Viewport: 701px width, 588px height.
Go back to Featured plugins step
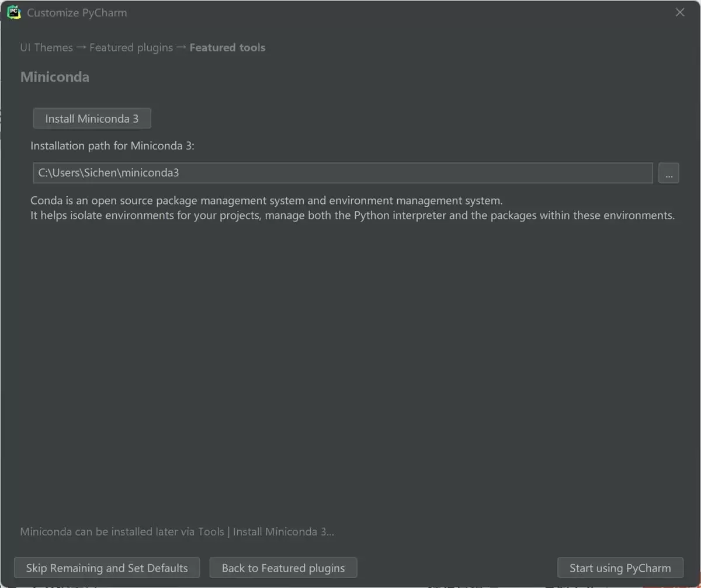(x=283, y=568)
